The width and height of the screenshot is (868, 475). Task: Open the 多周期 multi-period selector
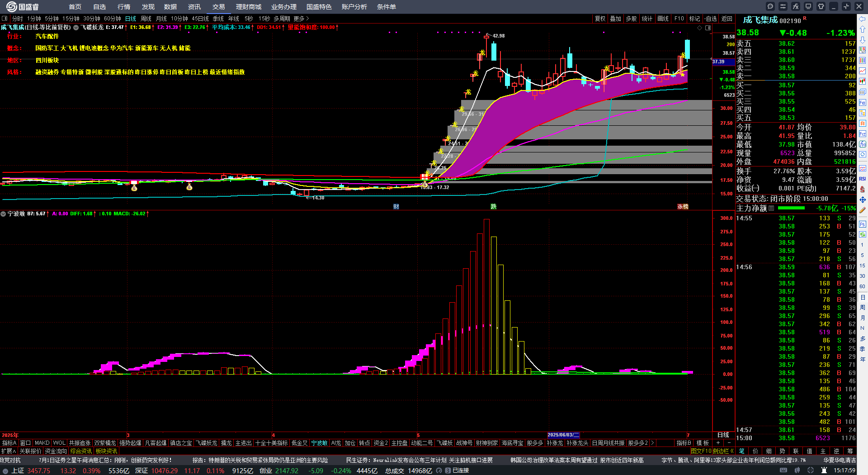pos(282,19)
